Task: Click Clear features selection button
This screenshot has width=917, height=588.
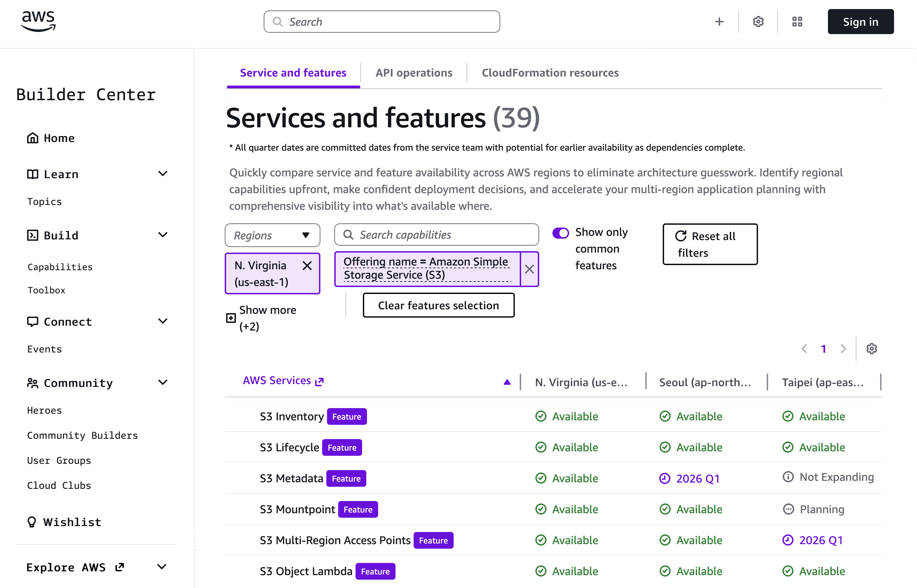Action: click(438, 305)
